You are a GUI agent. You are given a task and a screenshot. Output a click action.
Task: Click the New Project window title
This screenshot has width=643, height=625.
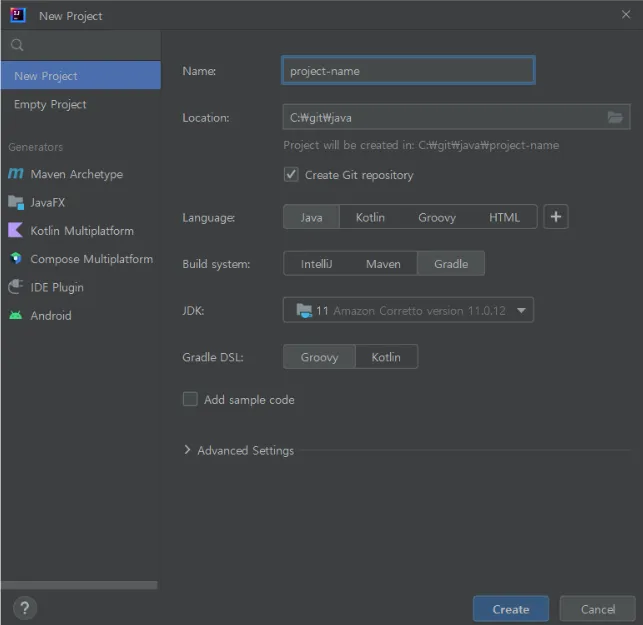pos(71,16)
